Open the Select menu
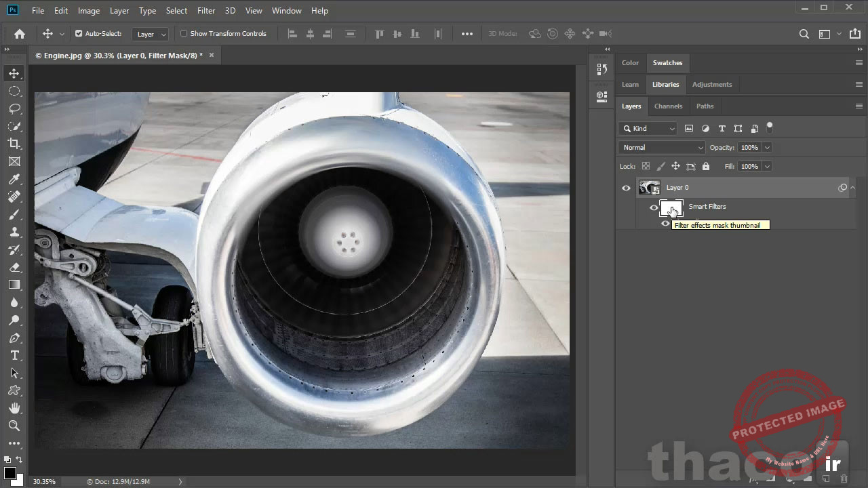The image size is (868, 488). coord(176,11)
